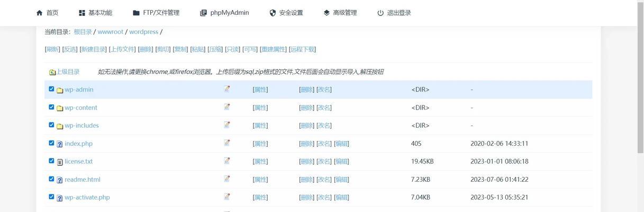Open the index.php file link
Screen dimensions: 644x212
pyautogui.click(x=78, y=144)
